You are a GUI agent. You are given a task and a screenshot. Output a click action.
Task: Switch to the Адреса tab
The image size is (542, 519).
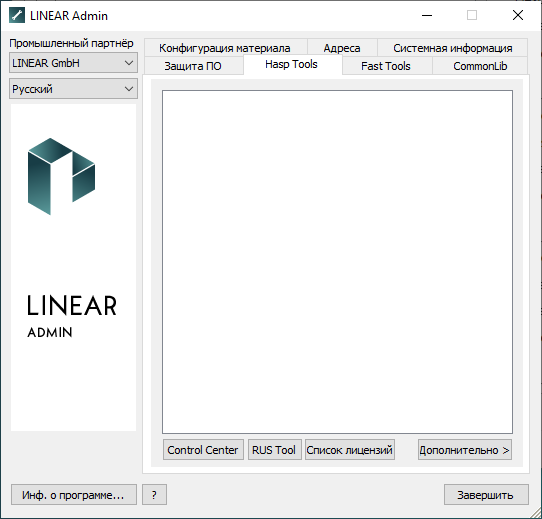342,48
